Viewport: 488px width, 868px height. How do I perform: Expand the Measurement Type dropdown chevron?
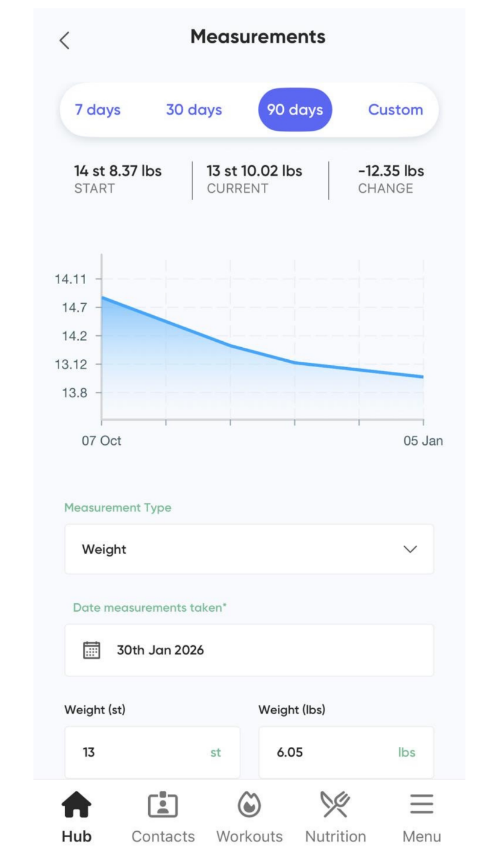(410, 549)
